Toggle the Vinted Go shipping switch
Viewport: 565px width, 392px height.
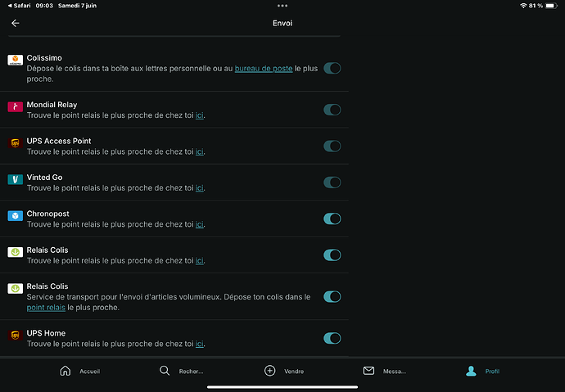[332, 182]
